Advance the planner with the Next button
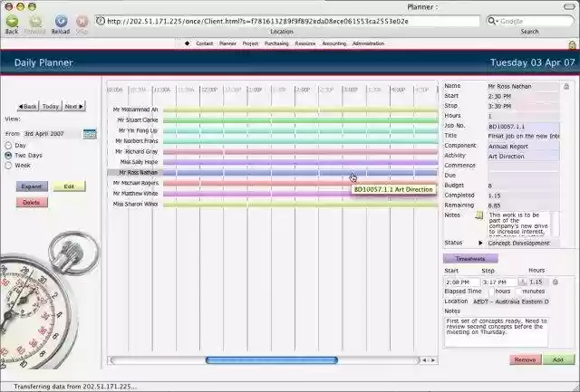This screenshot has height=392, width=580. click(x=74, y=107)
